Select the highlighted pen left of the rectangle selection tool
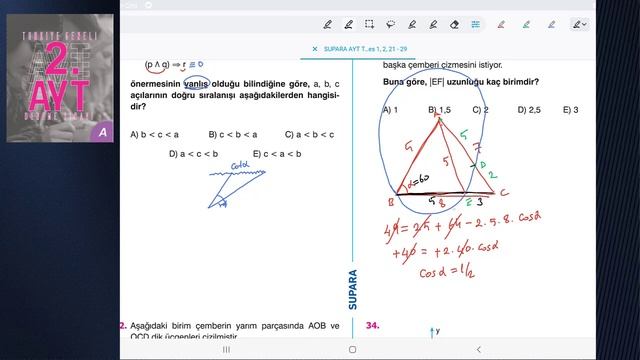This screenshot has width=640, height=360. (x=349, y=24)
